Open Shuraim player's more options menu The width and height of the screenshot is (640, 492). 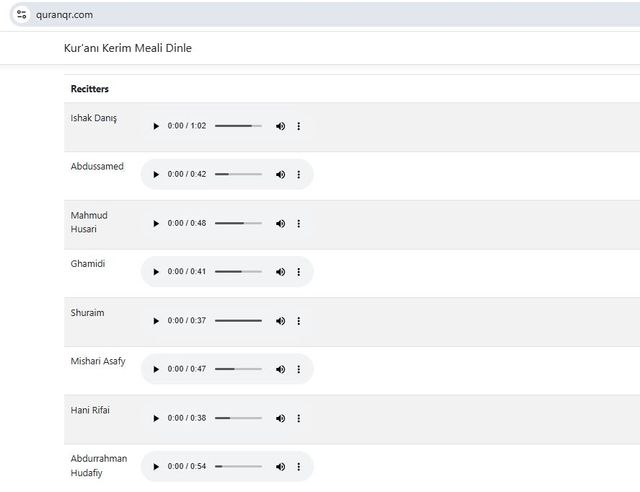pyautogui.click(x=299, y=321)
